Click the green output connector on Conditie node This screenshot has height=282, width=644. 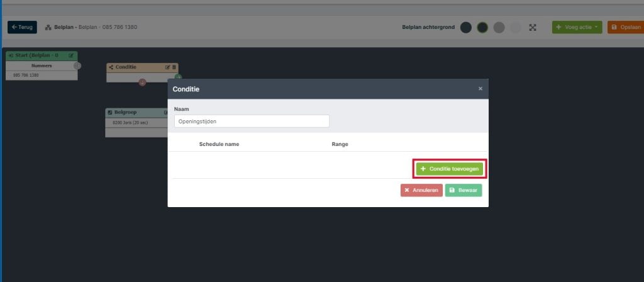coord(178,76)
